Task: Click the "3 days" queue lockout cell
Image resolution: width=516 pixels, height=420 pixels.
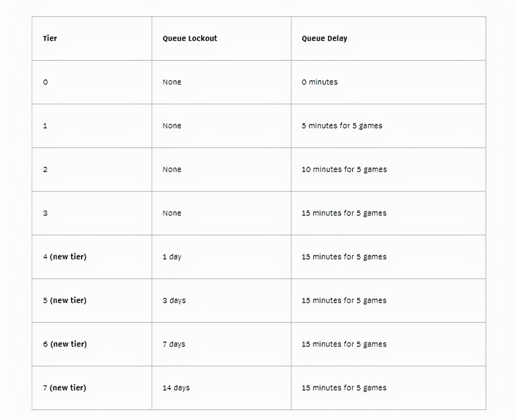Action: click(174, 301)
